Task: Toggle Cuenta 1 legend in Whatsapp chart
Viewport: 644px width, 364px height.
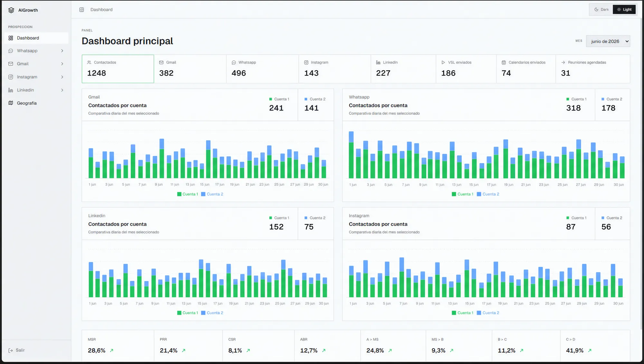Action: (x=462, y=194)
